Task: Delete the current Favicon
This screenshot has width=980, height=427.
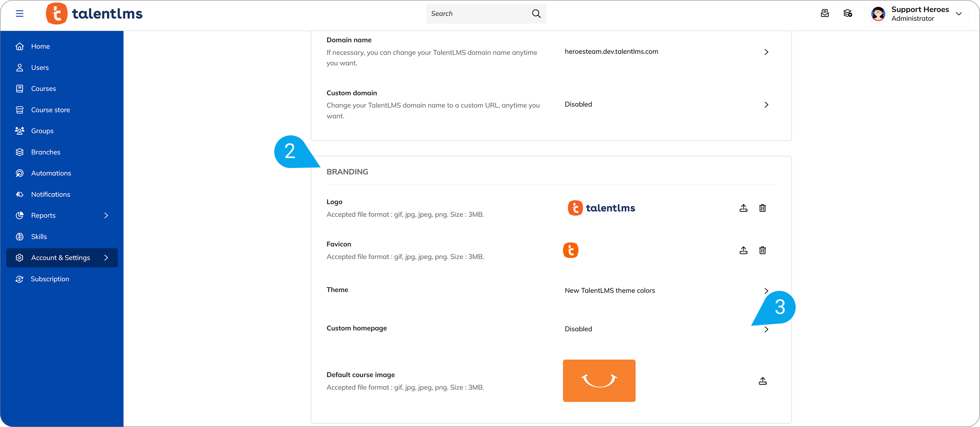Action: point(762,250)
